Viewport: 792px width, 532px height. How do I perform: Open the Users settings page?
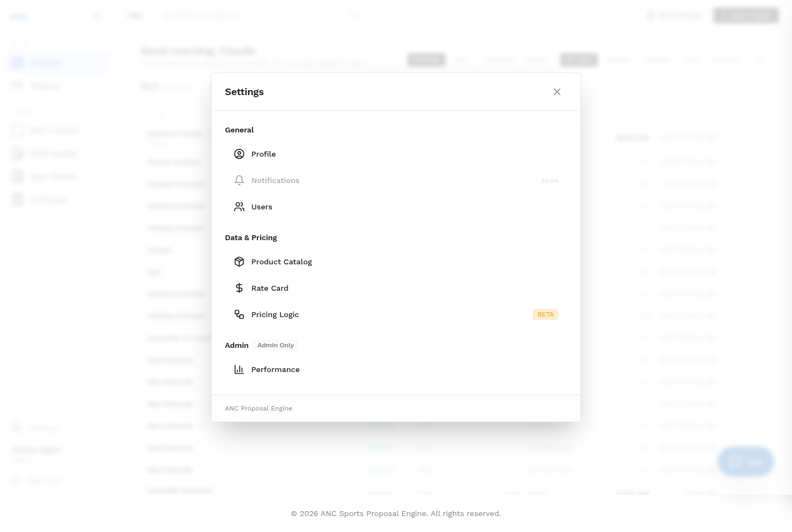click(x=396, y=207)
